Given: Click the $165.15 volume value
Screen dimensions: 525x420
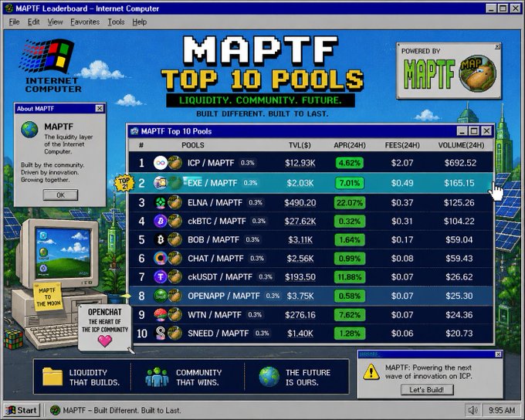Looking at the screenshot, I should (459, 183).
